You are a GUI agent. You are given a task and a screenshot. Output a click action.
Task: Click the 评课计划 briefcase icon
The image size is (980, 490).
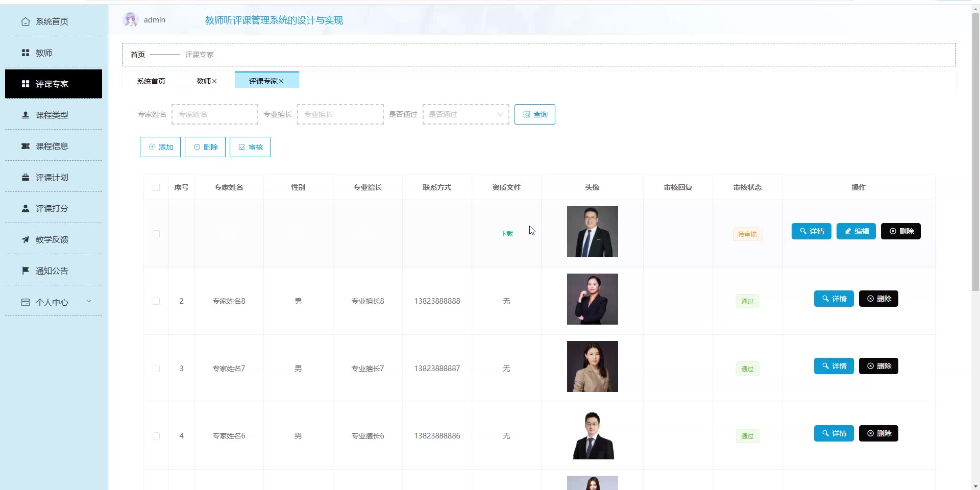pyautogui.click(x=26, y=178)
